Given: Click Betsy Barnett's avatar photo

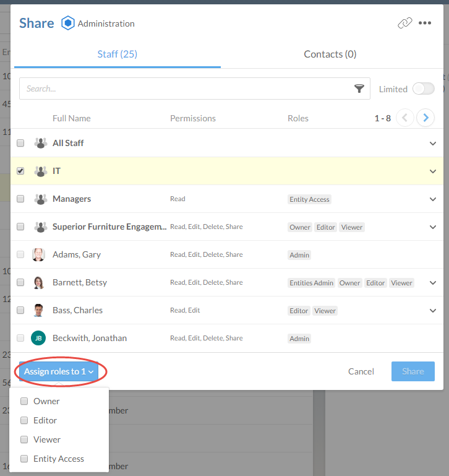Looking at the screenshot, I should (38, 282).
